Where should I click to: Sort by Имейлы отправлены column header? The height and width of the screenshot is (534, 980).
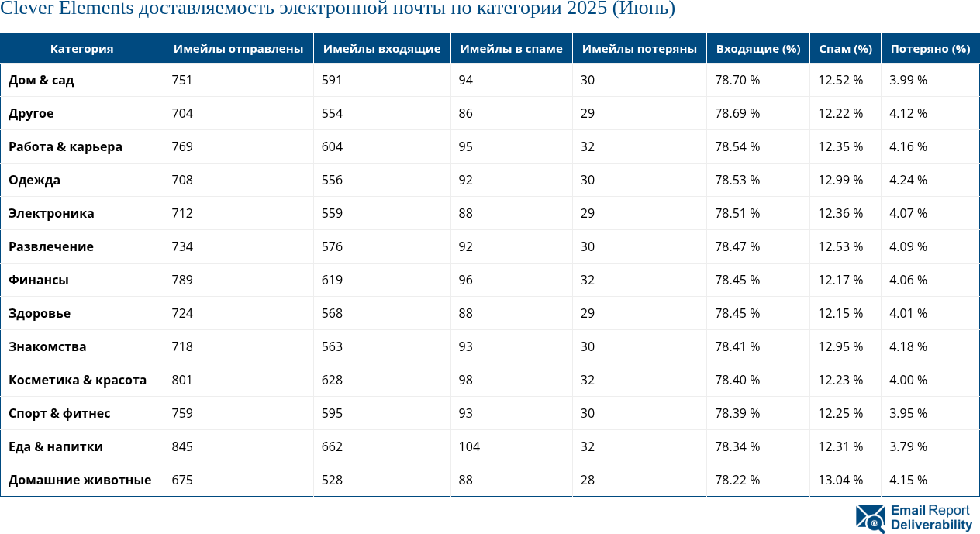point(238,48)
